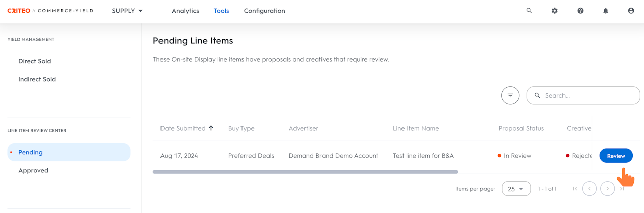Go to the next page

pyautogui.click(x=607, y=189)
